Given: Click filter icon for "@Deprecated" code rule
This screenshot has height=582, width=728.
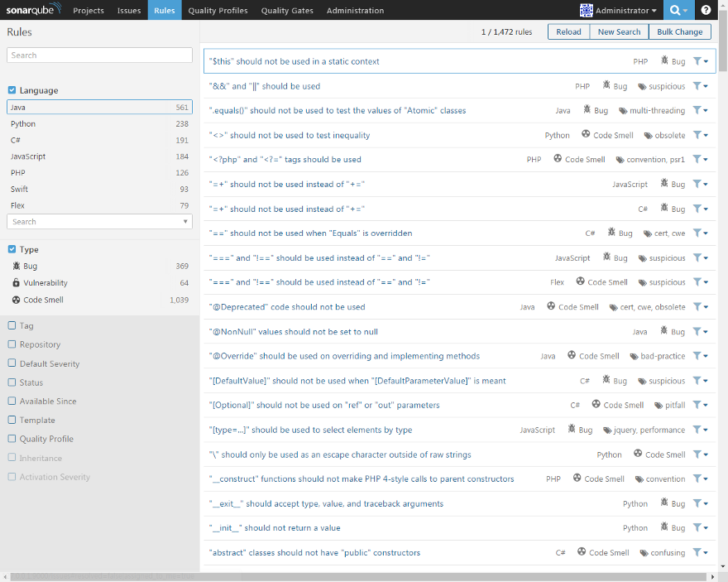Looking at the screenshot, I should pyautogui.click(x=697, y=306).
